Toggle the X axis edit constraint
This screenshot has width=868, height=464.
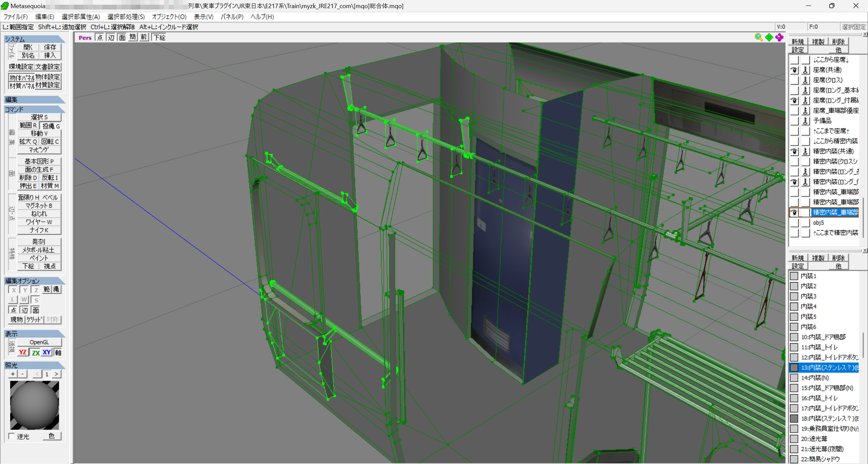click(14, 290)
